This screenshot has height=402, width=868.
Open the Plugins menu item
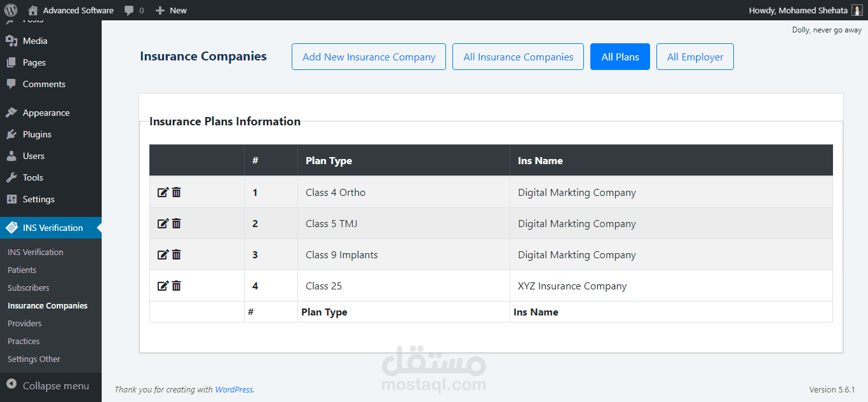pyautogui.click(x=37, y=134)
